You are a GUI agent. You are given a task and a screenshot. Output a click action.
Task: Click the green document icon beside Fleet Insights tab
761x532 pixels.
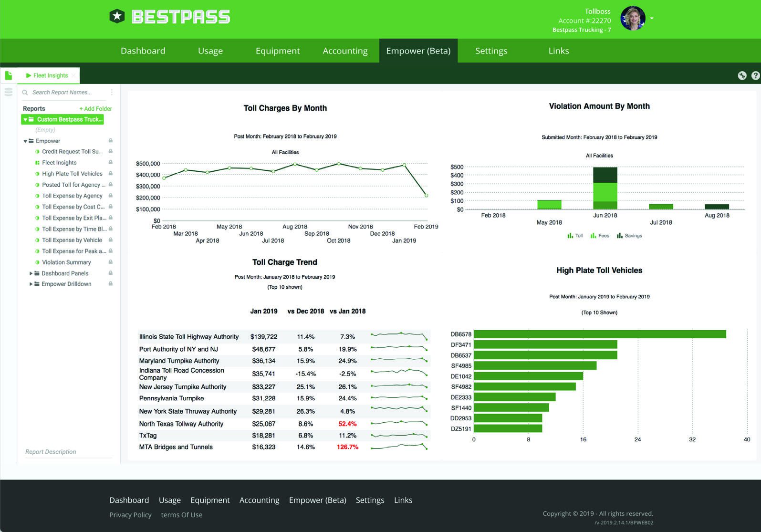click(9, 75)
